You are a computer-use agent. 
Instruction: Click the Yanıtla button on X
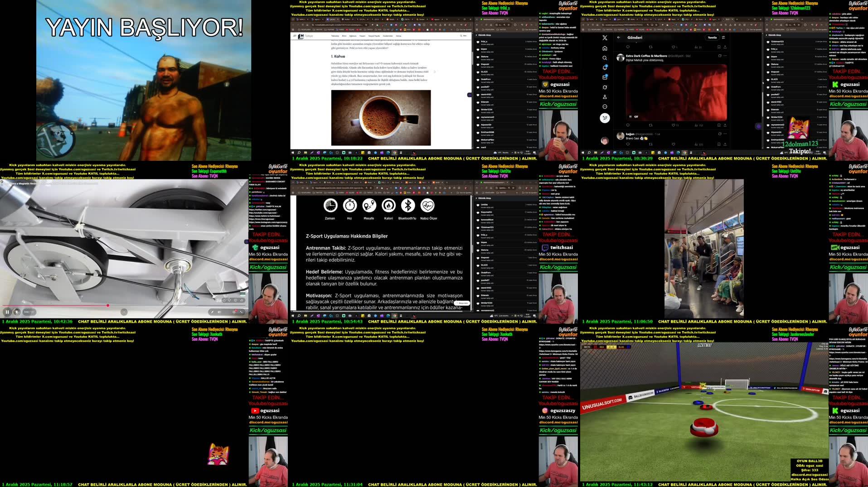[712, 38]
